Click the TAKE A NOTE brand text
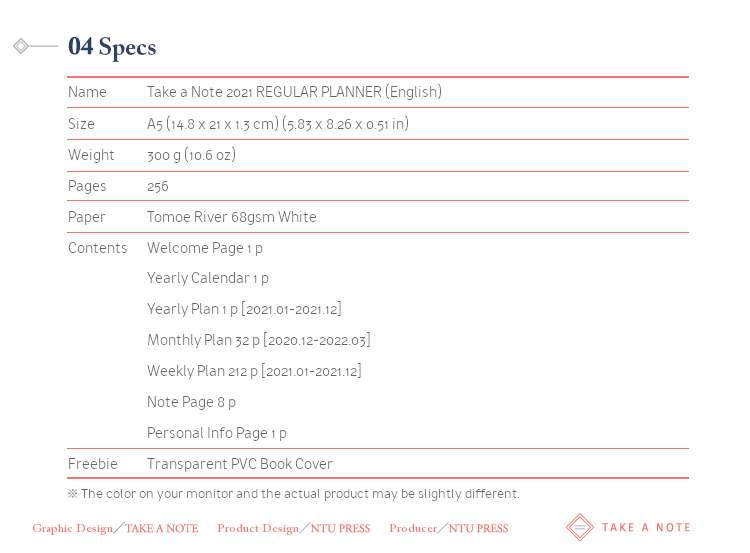 [x=646, y=527]
